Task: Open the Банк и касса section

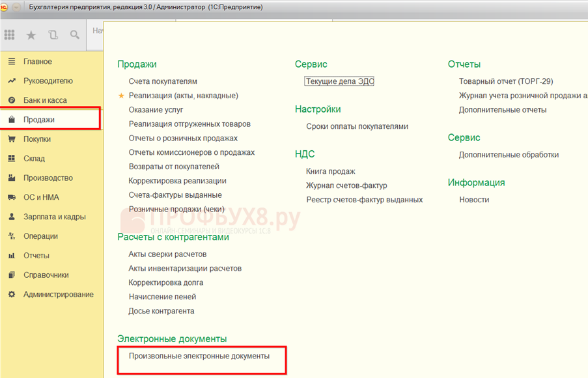Action: (45, 100)
